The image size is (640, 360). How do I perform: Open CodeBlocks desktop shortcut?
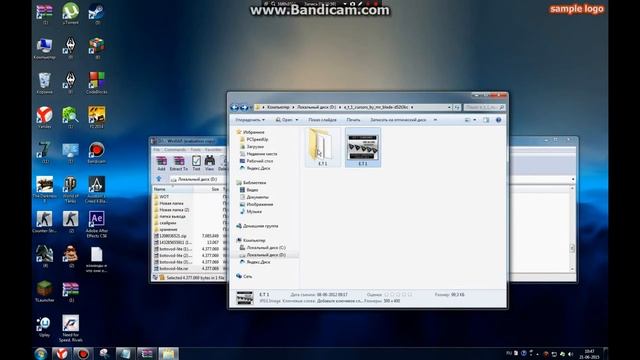[x=97, y=83]
